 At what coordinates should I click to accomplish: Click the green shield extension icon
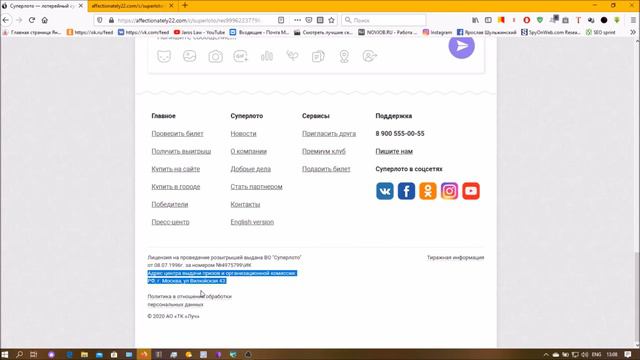540,20
